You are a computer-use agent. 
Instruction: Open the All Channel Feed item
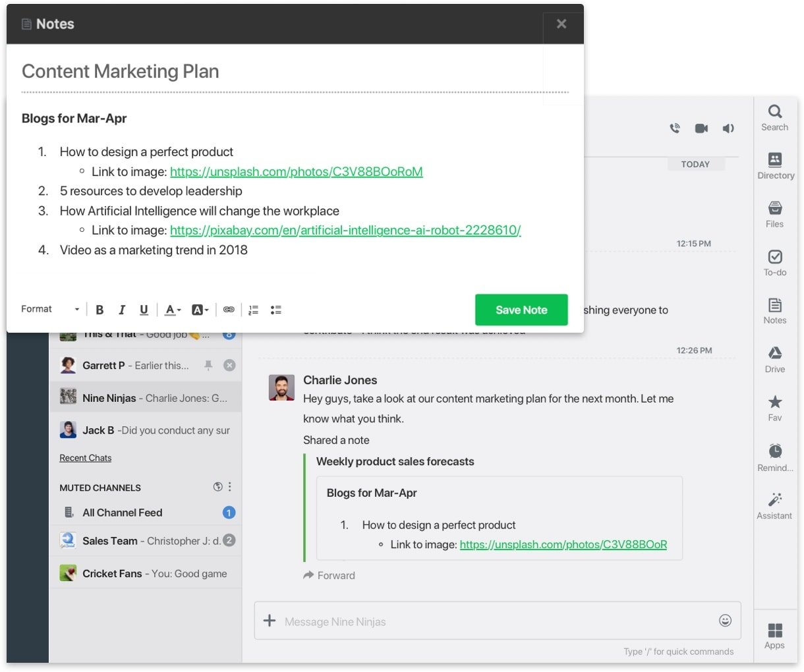146,513
